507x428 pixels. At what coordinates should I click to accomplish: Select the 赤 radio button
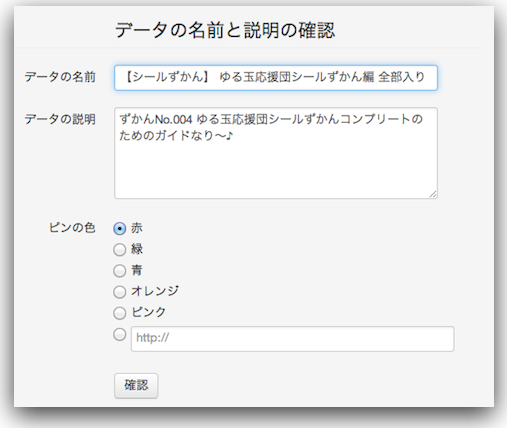tap(119, 229)
